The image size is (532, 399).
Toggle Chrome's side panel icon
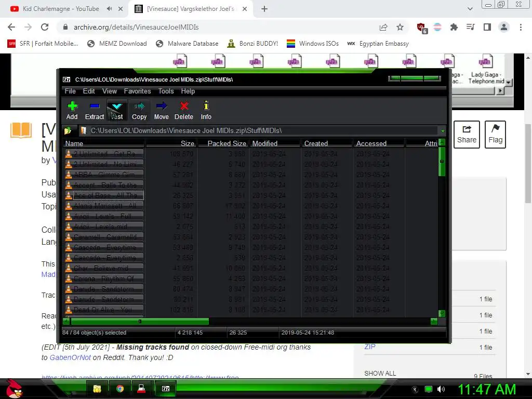coord(487,27)
